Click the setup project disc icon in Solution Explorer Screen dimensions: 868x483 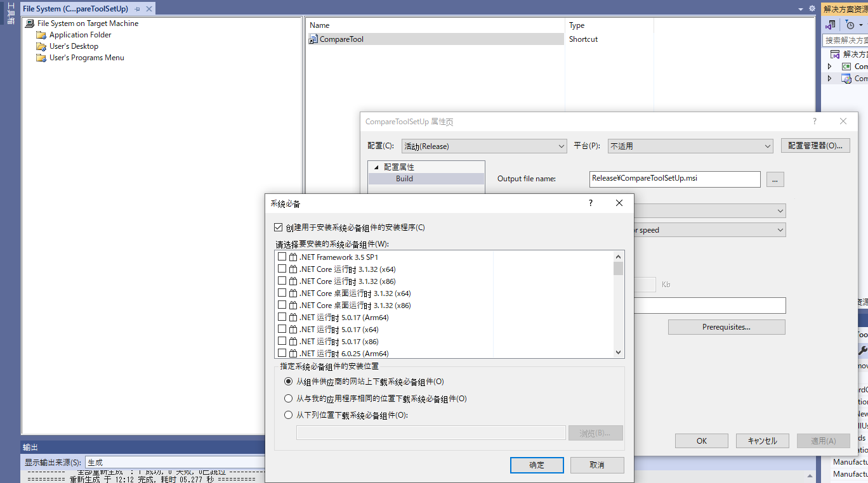(x=846, y=79)
